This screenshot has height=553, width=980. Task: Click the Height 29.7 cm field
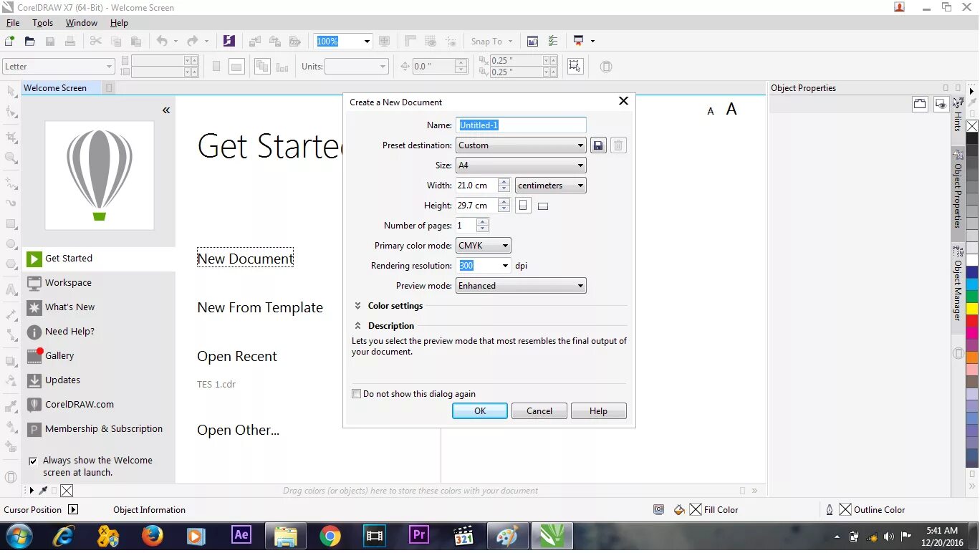point(477,206)
